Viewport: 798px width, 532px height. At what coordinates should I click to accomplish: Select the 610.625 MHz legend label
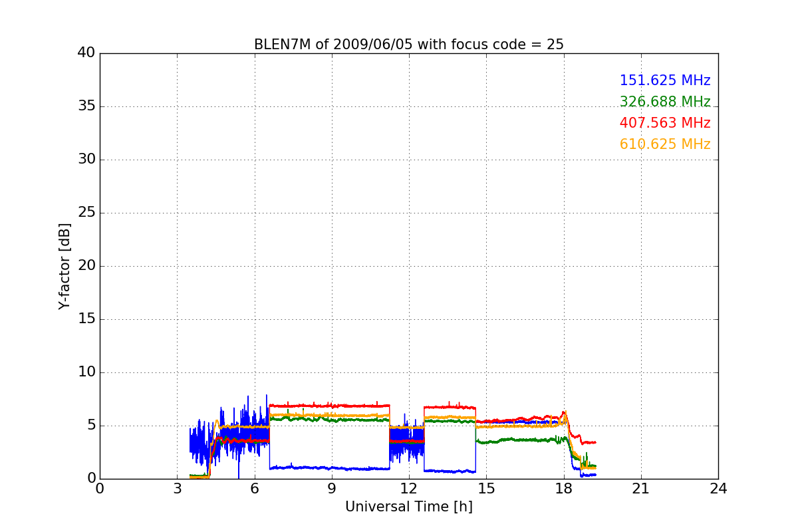click(665, 144)
